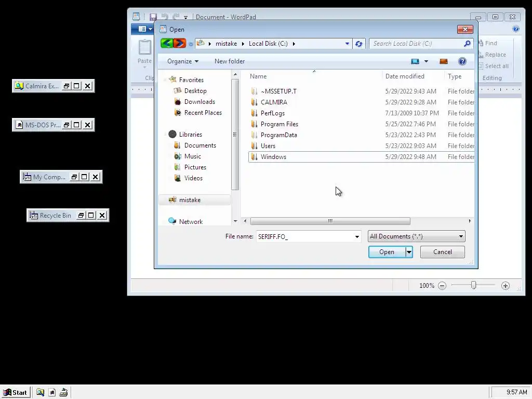Viewport: 532px width, 399px height.
Task: Click in the File name input field
Action: click(305, 236)
